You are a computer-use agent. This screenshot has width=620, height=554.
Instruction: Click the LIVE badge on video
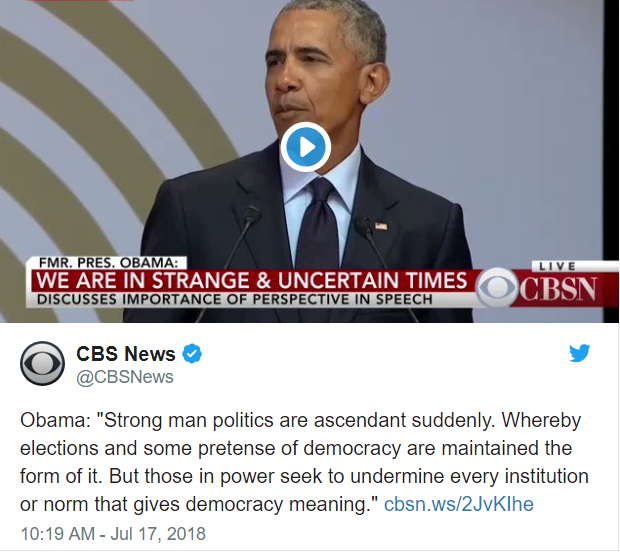558,266
